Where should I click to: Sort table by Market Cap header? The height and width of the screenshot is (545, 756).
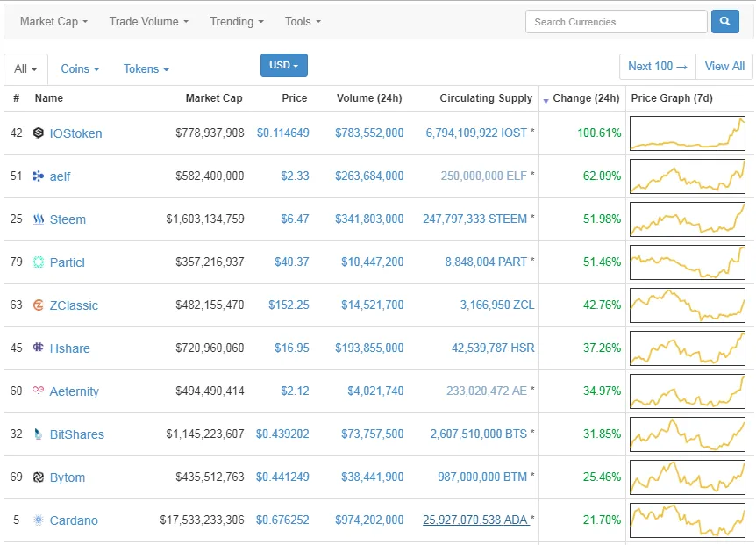coord(214,98)
